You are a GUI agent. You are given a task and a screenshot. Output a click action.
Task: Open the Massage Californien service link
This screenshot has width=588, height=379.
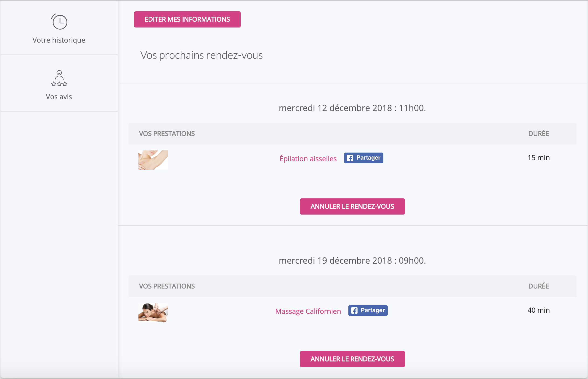tap(308, 311)
